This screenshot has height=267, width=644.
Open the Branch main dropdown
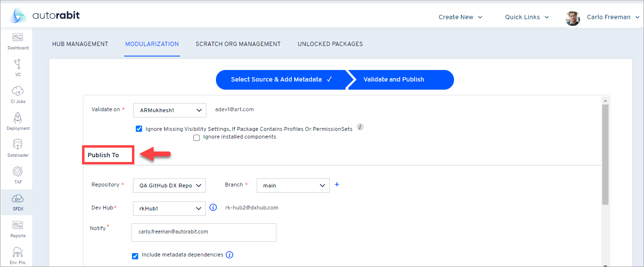click(x=293, y=186)
